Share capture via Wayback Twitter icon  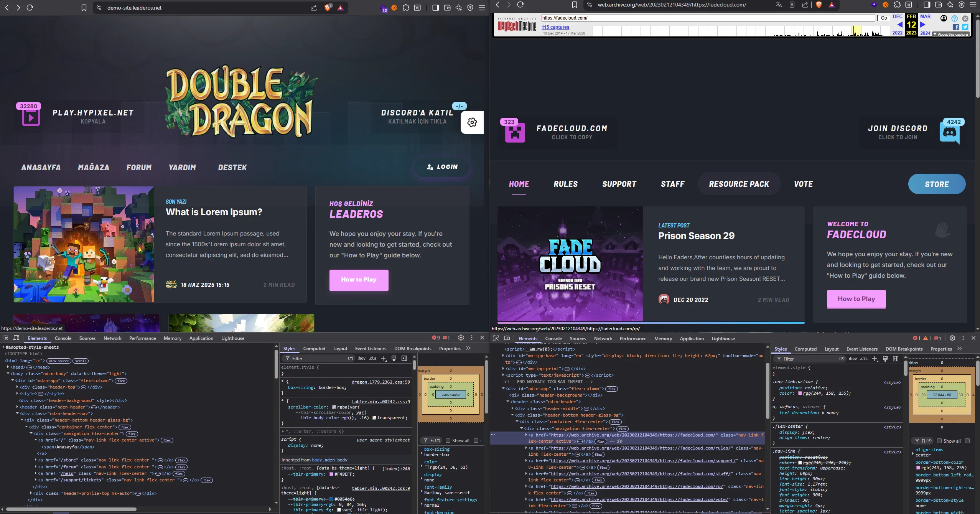click(965, 27)
